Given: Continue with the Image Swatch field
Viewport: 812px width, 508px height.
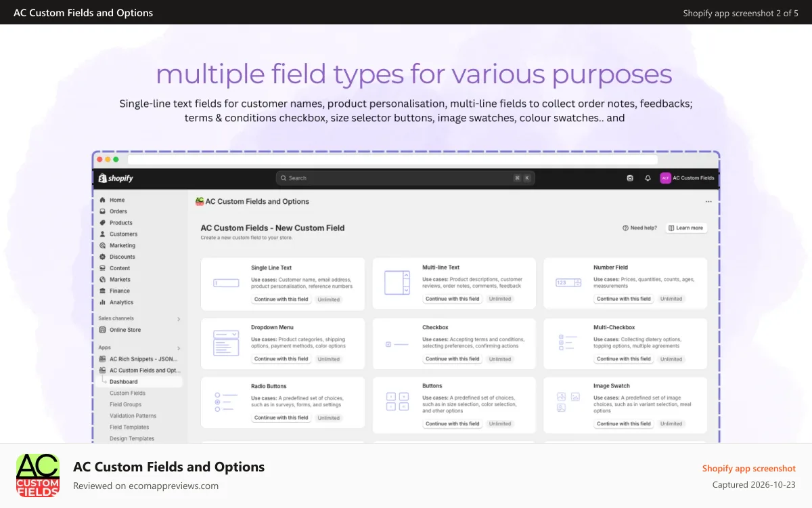Looking at the screenshot, I should [624, 424].
